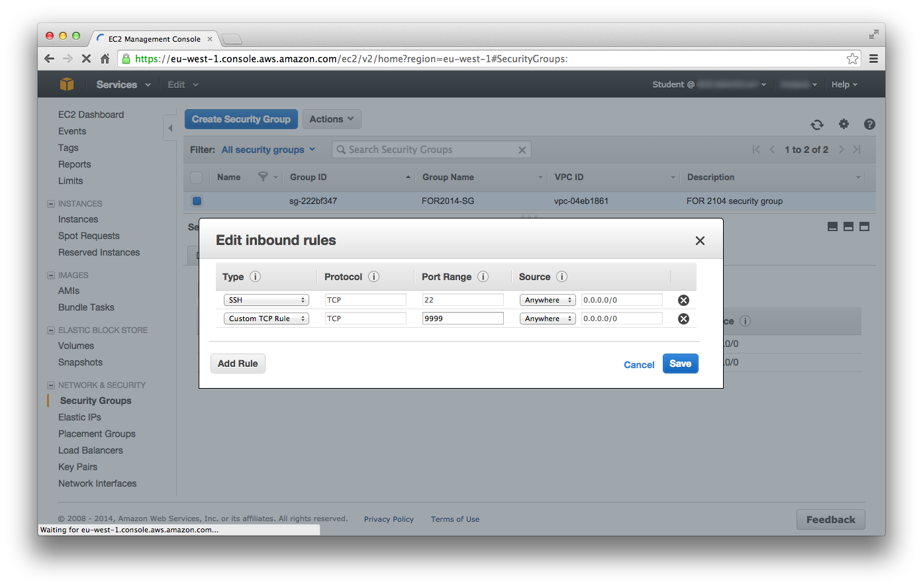Toggle checkbox for sg-222bf347 row
This screenshot has height=588, width=923.
click(x=197, y=201)
